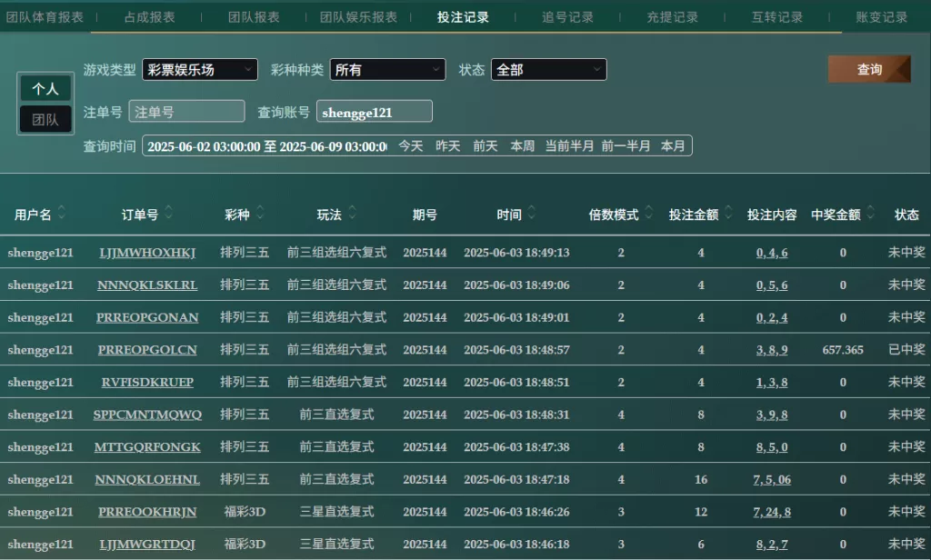Open order link PRREOPGOLCN
This screenshot has width=931, height=560.
tap(147, 350)
